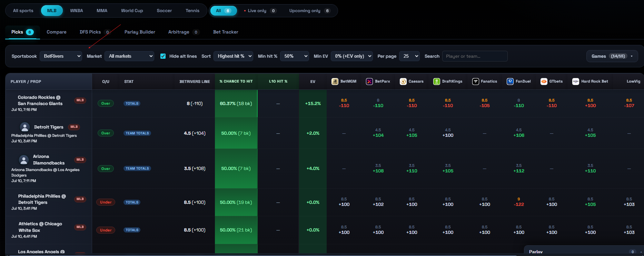Click the Fanatics sportsbook logo icon

[475, 82]
